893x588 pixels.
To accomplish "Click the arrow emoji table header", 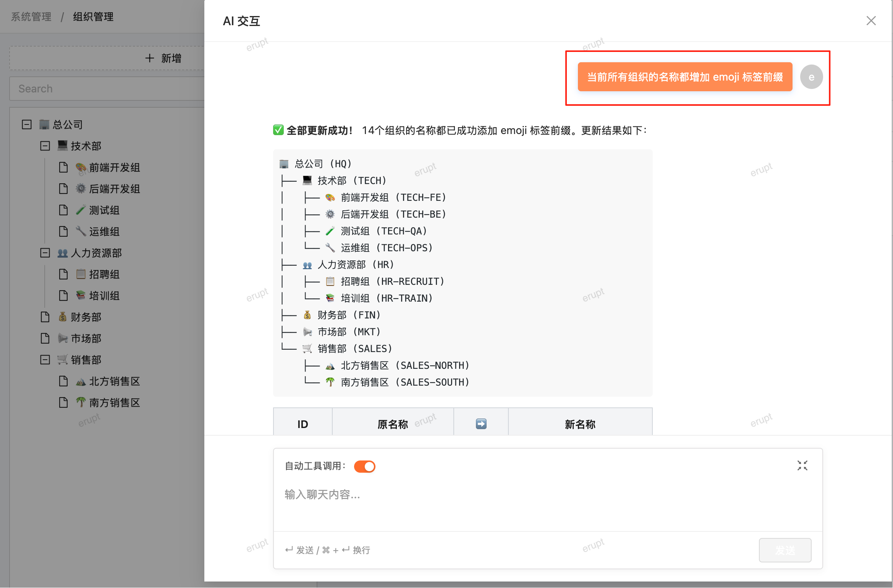I will point(481,424).
